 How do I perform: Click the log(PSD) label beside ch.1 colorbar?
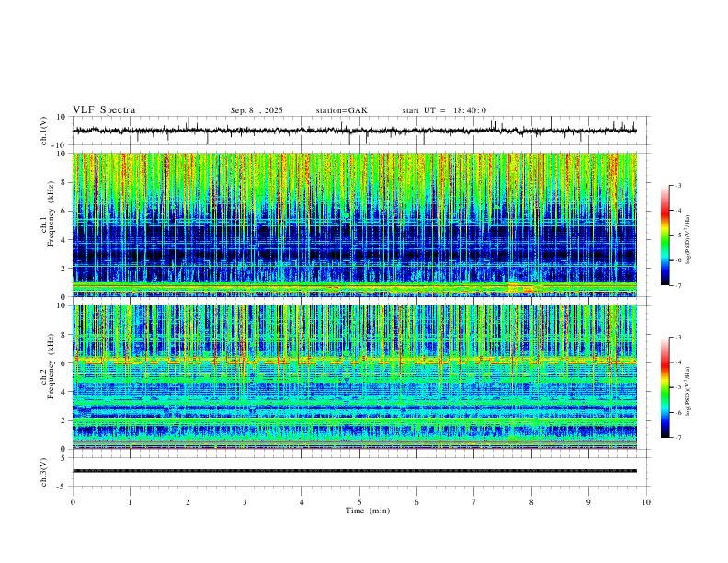(688, 240)
